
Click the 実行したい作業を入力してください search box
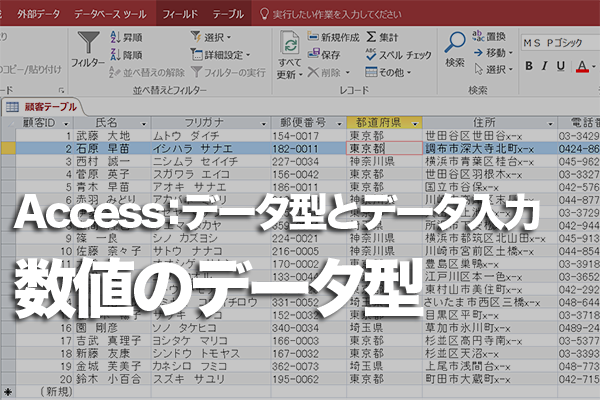pos(337,15)
